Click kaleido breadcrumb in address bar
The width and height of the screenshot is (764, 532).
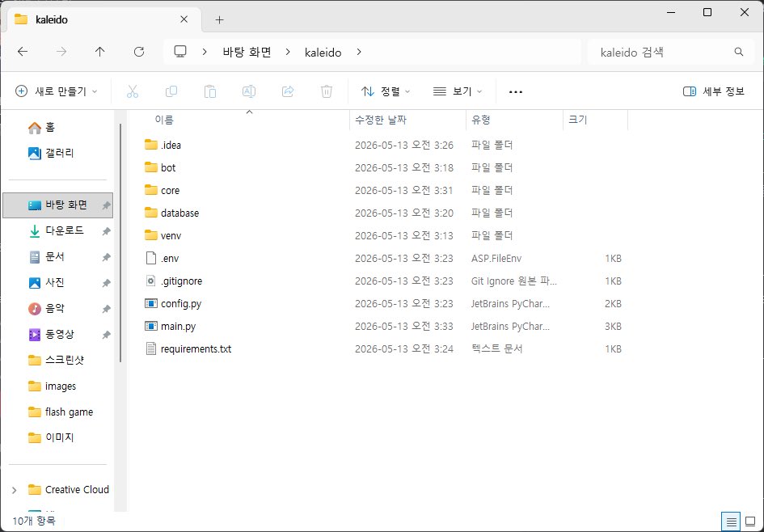pyautogui.click(x=323, y=52)
